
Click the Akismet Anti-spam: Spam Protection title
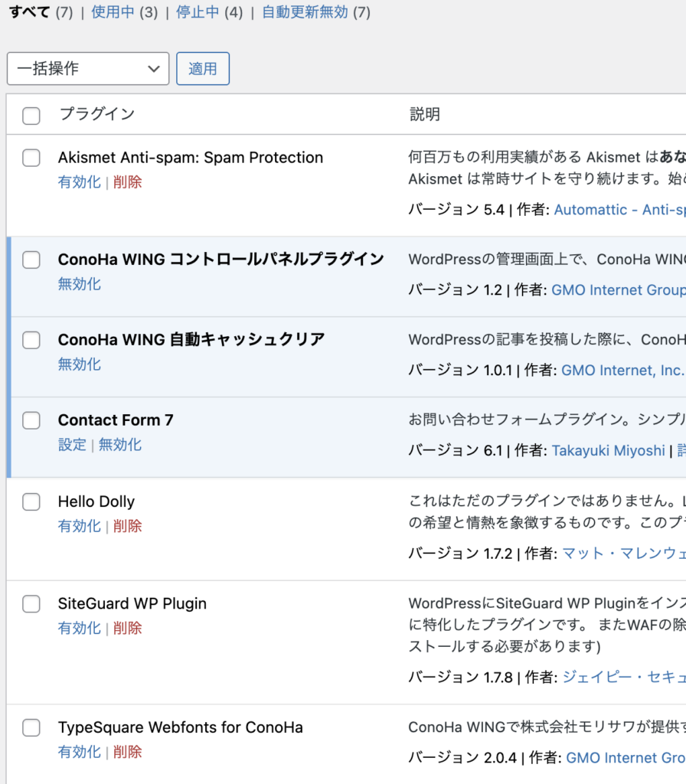coord(191,158)
